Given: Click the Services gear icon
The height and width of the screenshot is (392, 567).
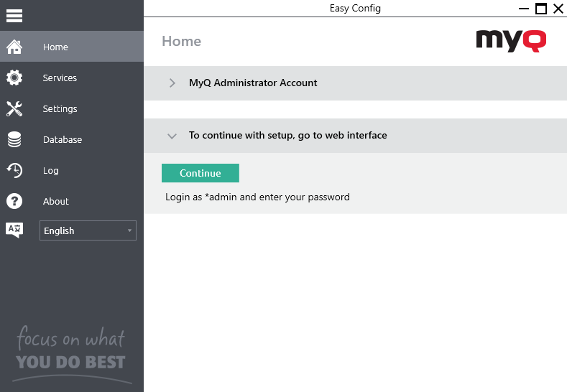Looking at the screenshot, I should coord(14,78).
